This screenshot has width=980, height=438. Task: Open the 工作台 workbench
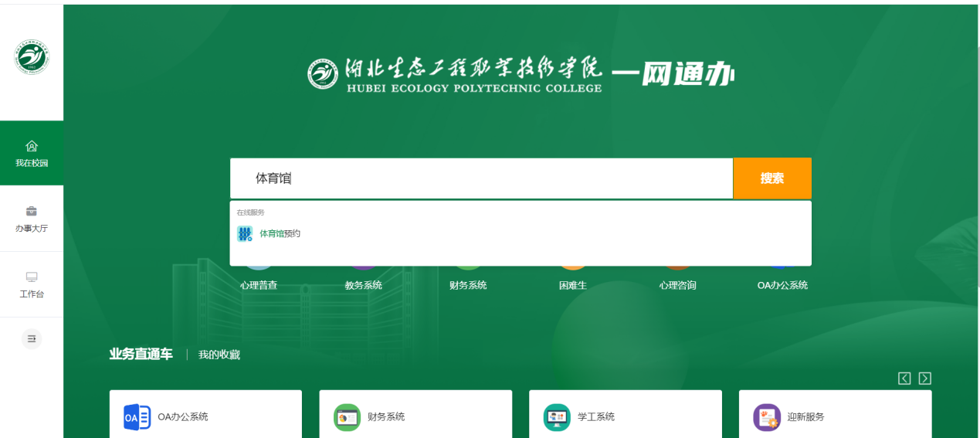point(32,284)
